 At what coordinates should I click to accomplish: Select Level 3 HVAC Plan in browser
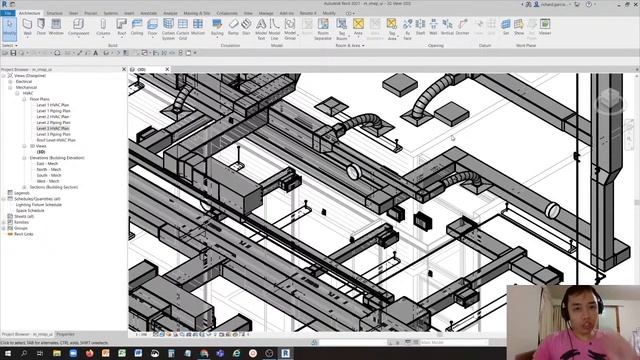click(53, 128)
